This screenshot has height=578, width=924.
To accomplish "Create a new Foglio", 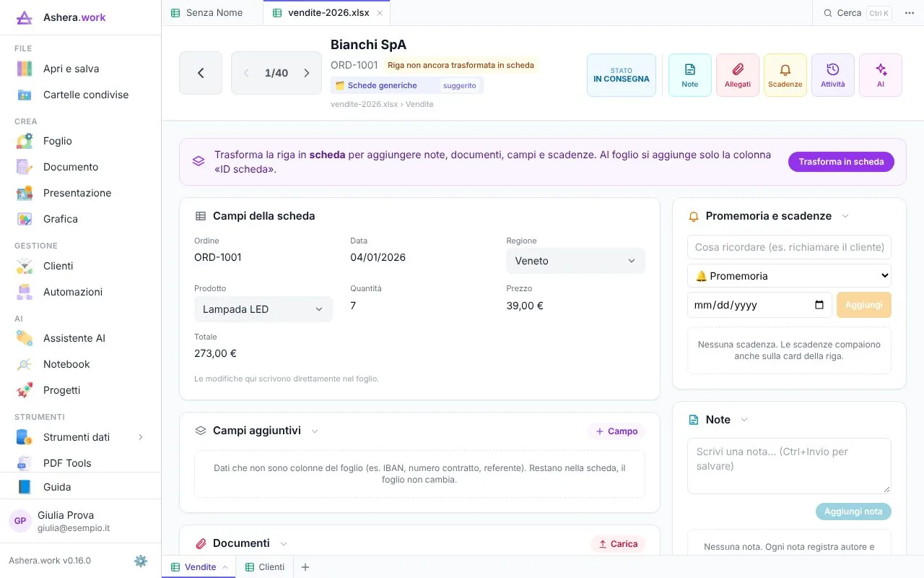I will 80,141.
